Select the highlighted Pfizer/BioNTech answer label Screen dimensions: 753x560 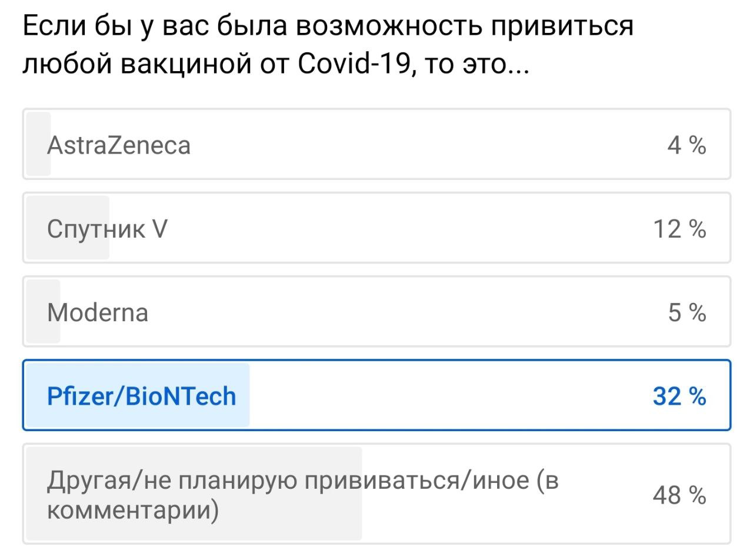pyautogui.click(x=141, y=396)
